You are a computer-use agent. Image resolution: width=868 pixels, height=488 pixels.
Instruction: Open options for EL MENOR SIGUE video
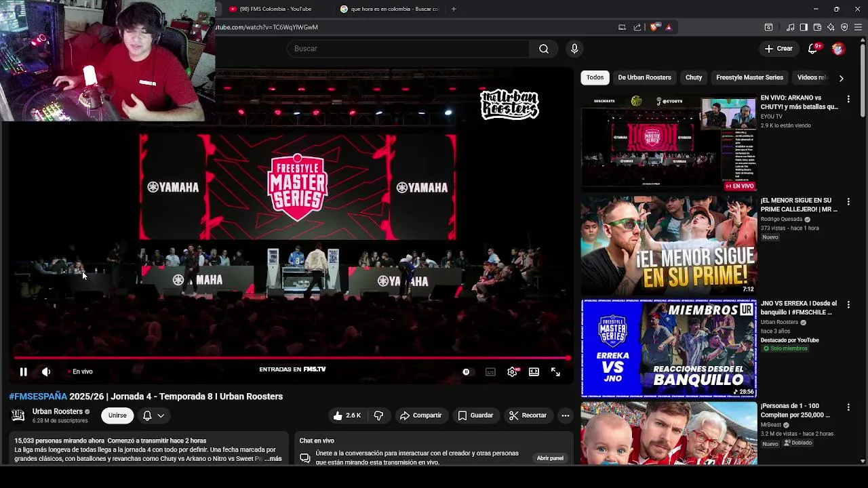pos(848,202)
